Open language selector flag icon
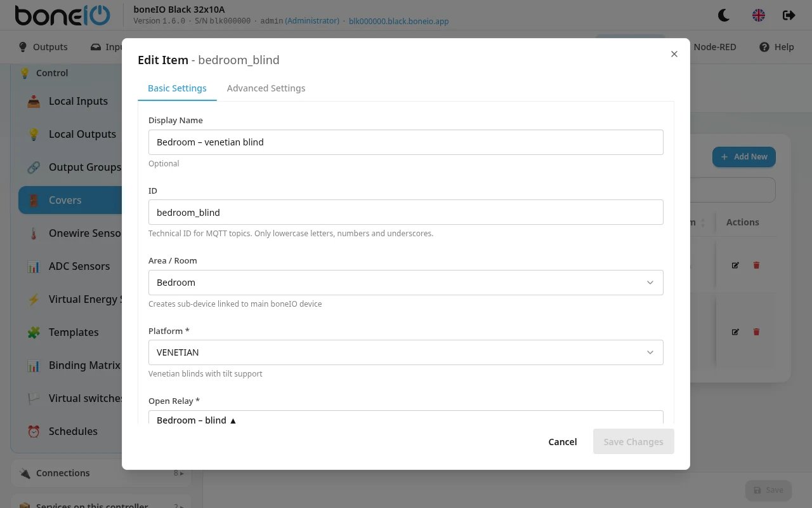The height and width of the screenshot is (508, 812). (759, 15)
